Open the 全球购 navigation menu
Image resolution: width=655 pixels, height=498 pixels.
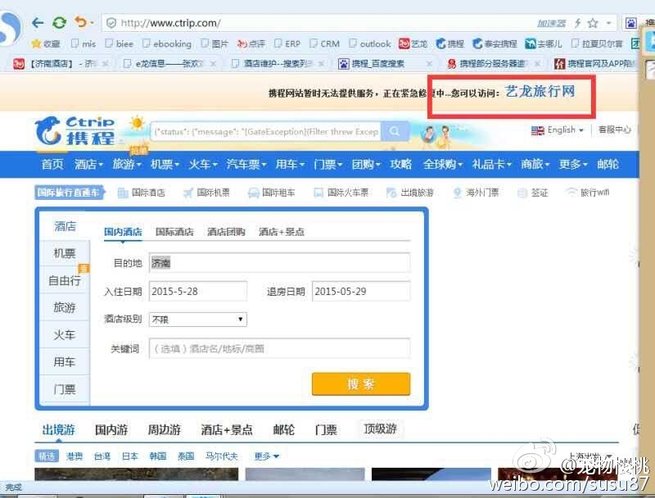441,164
